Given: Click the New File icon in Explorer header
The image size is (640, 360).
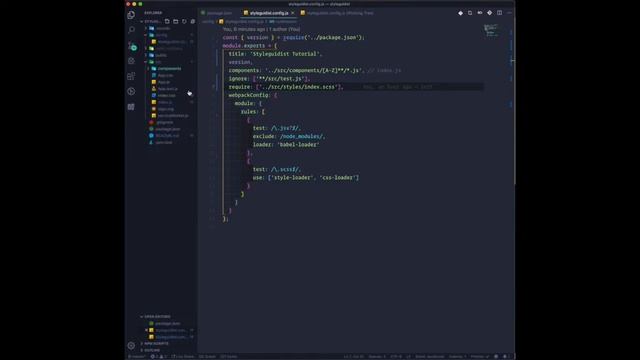Looking at the screenshot, I should click(x=167, y=21).
